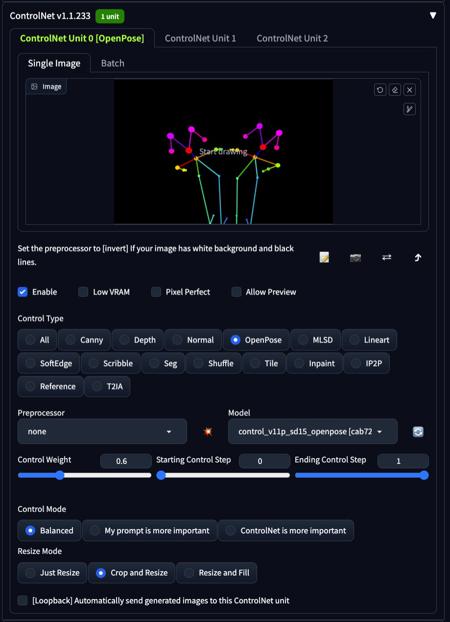The image size is (450, 622).
Task: Refresh the model list icon
Action: (418, 432)
